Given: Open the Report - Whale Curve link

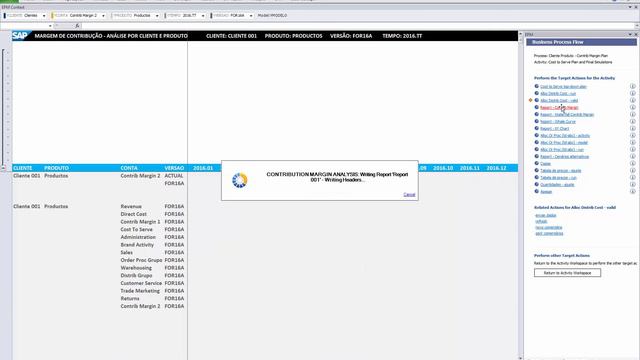Looking at the screenshot, I should coord(558,121).
